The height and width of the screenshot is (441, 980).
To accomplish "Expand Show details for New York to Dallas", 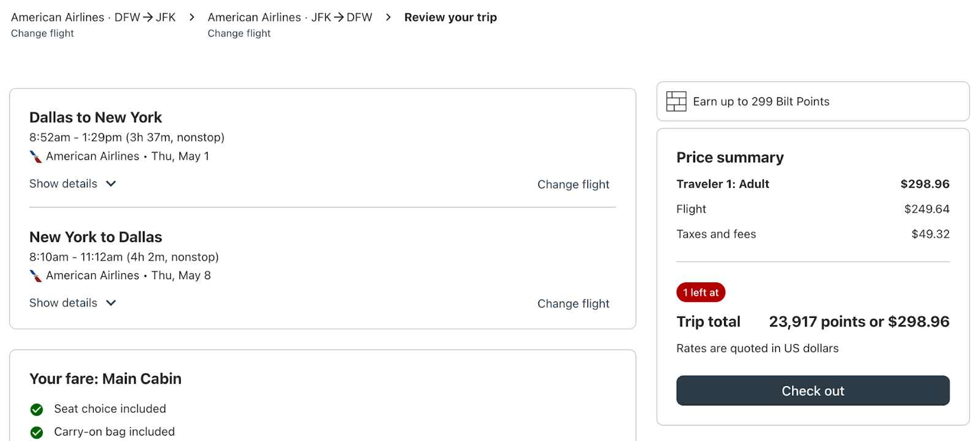I will click(x=72, y=303).
